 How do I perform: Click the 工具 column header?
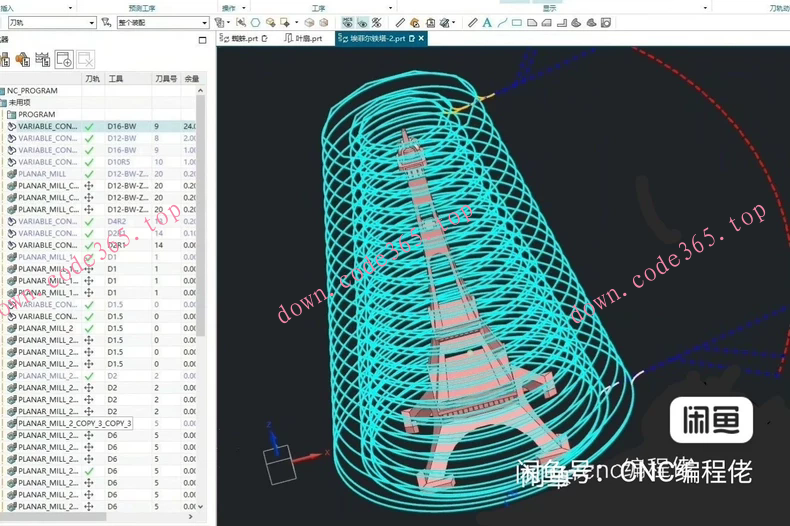[117, 78]
